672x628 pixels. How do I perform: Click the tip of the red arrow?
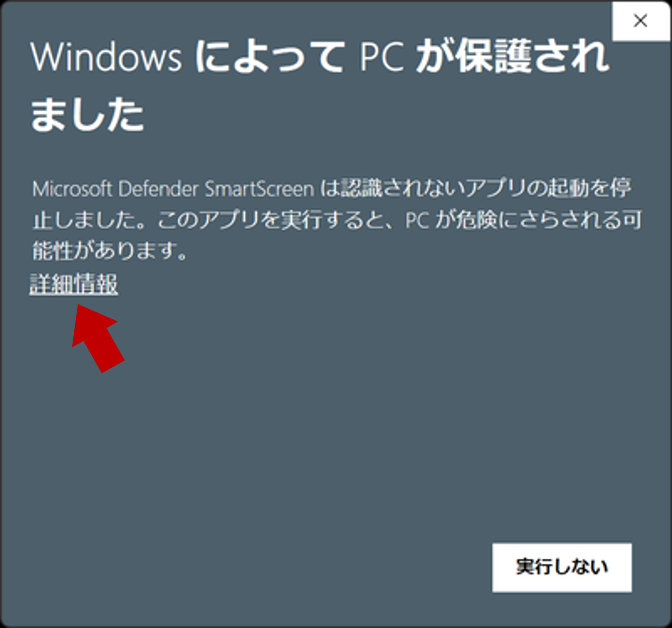79,307
